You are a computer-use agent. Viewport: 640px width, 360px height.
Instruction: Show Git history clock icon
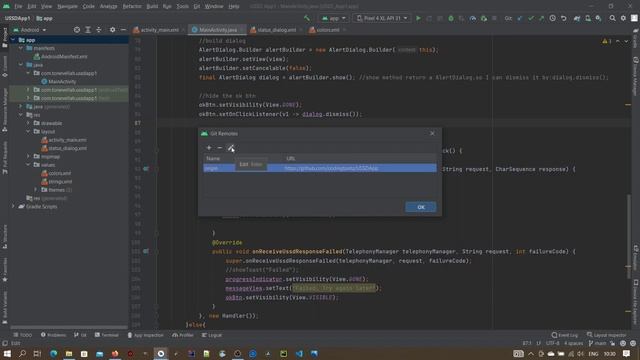552,18
